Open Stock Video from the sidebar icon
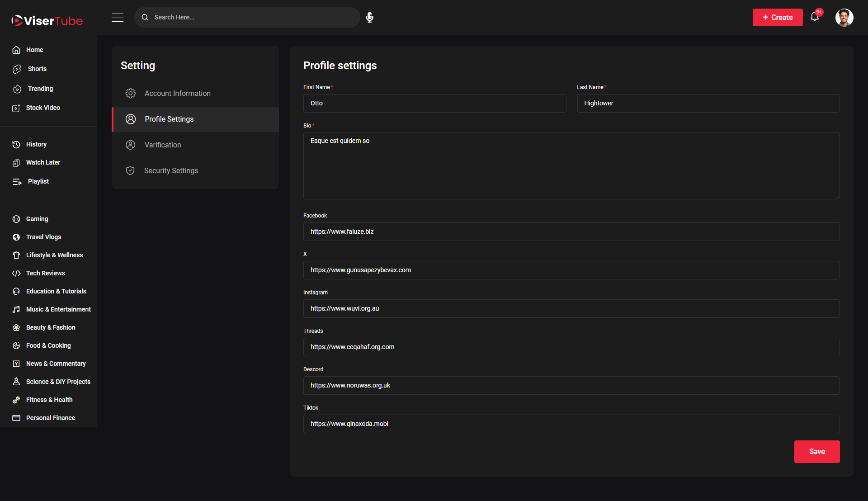This screenshot has height=501, width=868. [17, 108]
